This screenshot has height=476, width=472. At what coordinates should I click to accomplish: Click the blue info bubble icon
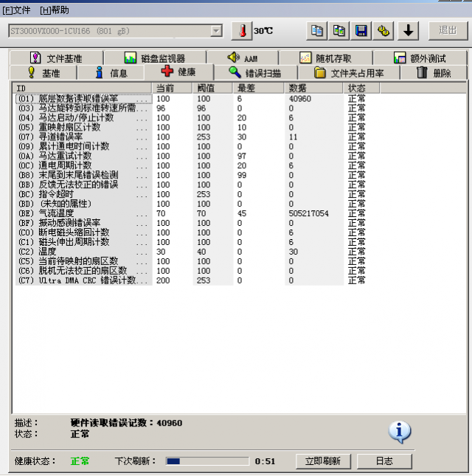pyautogui.click(x=400, y=432)
